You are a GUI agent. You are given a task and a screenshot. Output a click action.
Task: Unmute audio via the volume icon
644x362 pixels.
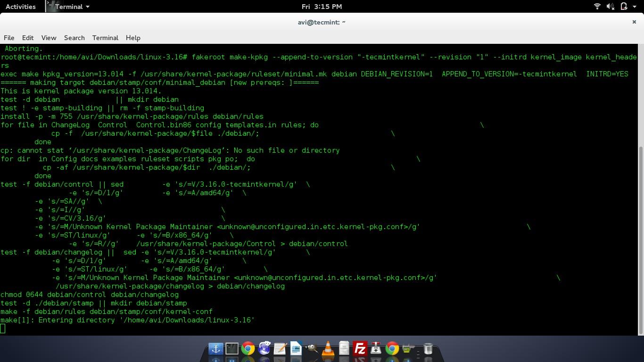coord(611,6)
